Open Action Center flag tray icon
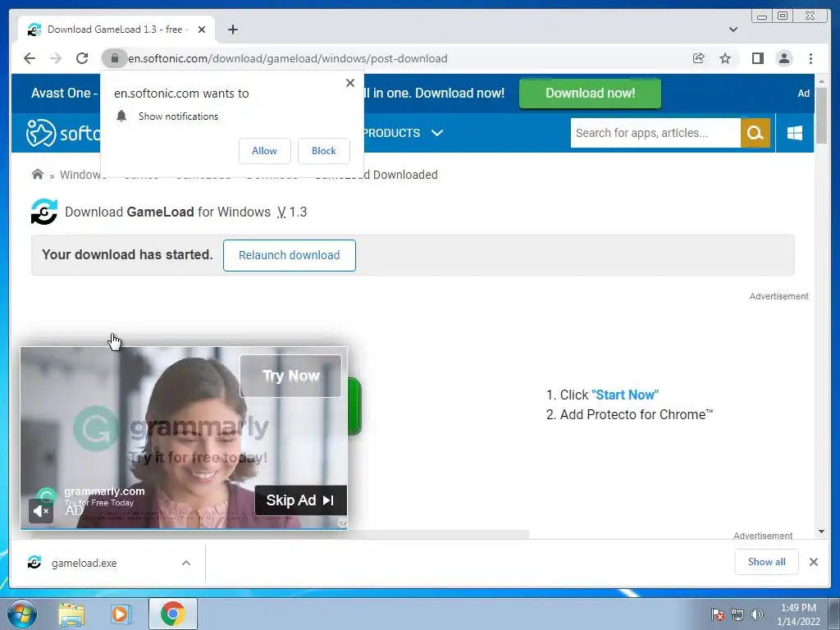840x630 pixels. 718,614
